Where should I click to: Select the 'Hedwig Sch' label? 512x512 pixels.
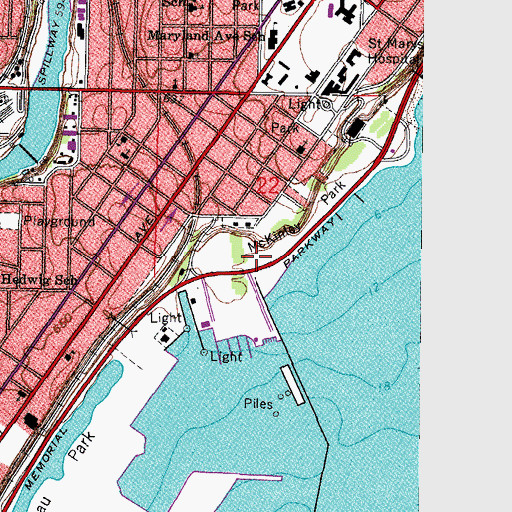click(39, 279)
